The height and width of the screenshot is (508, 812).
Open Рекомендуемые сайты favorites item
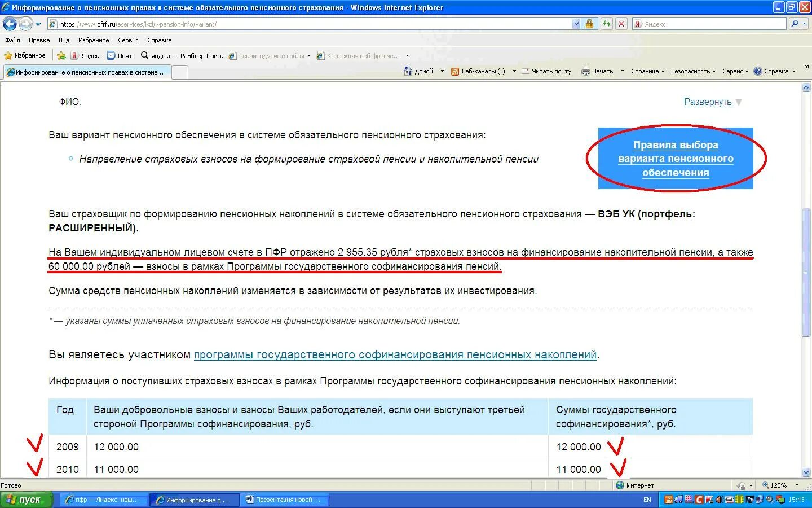(269, 55)
